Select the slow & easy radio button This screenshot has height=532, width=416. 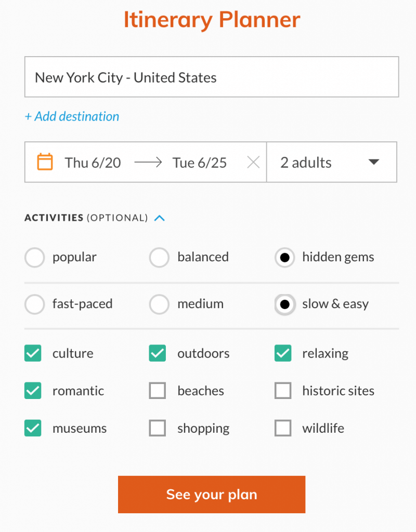tap(284, 304)
